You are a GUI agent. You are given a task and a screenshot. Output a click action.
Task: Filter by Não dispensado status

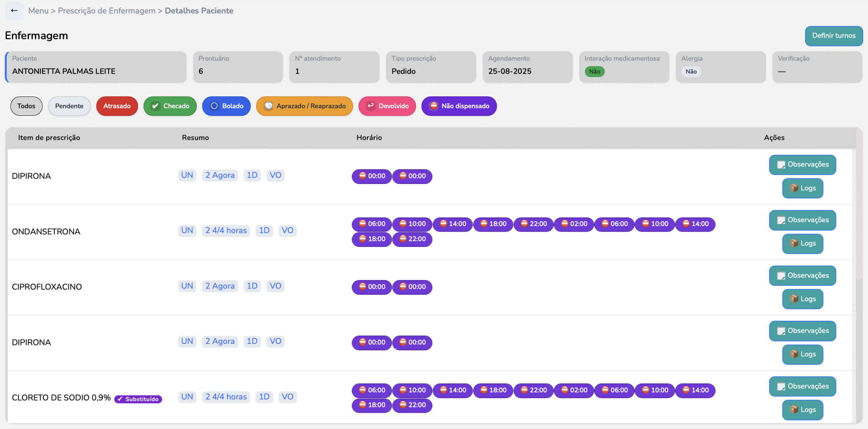pos(459,106)
